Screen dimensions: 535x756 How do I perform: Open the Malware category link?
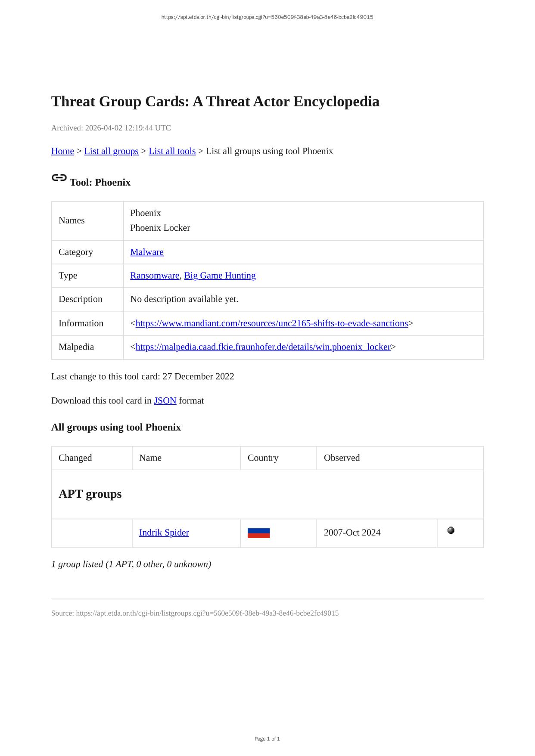tap(147, 252)
